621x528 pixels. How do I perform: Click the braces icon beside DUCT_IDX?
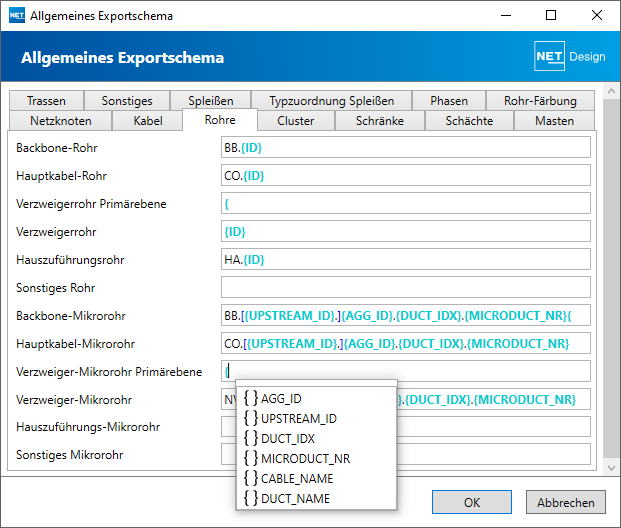click(251, 438)
